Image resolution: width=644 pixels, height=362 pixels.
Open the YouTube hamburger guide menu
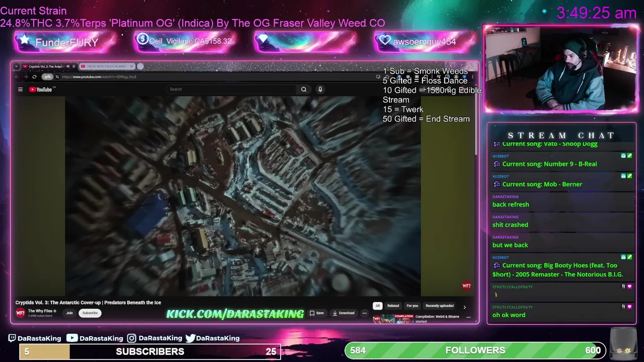[20, 89]
